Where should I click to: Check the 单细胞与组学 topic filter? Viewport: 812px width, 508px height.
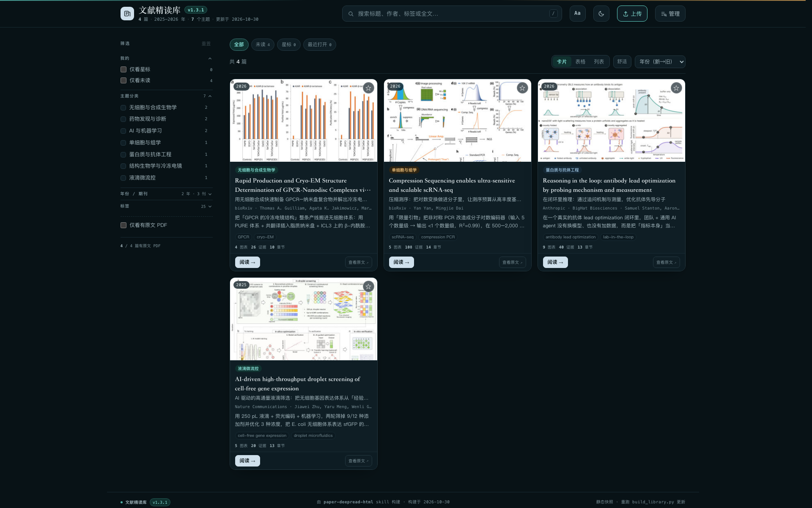click(x=123, y=143)
